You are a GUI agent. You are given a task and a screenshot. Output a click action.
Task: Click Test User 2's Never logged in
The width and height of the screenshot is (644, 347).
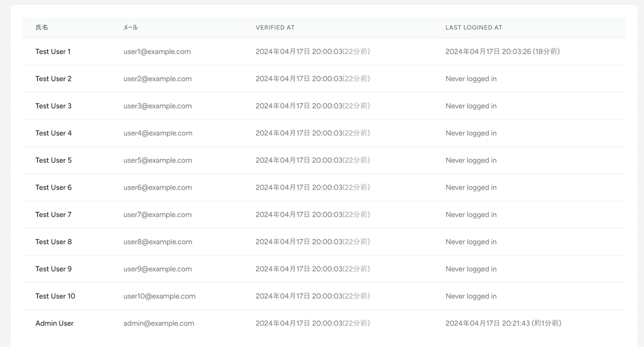click(471, 79)
